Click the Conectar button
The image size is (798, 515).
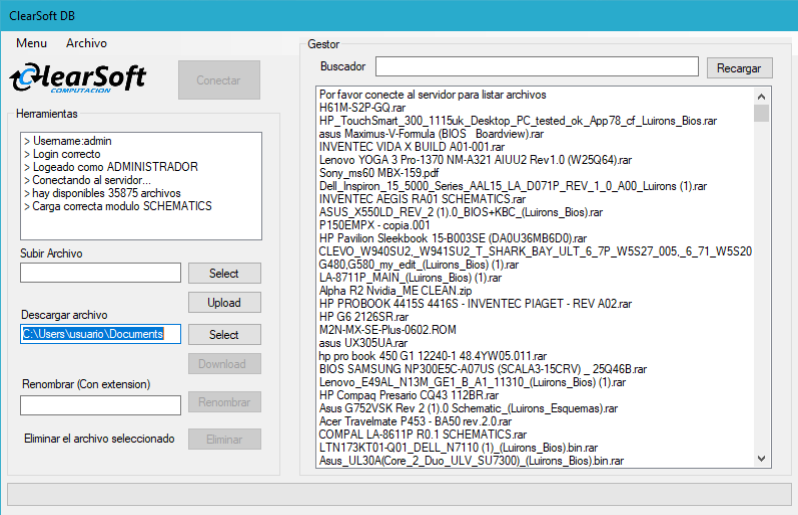click(x=219, y=80)
